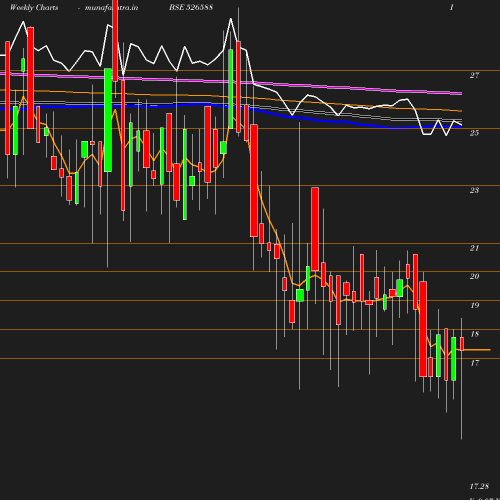Click the "Weekly Charts" title text

pyautogui.click(x=34, y=7)
